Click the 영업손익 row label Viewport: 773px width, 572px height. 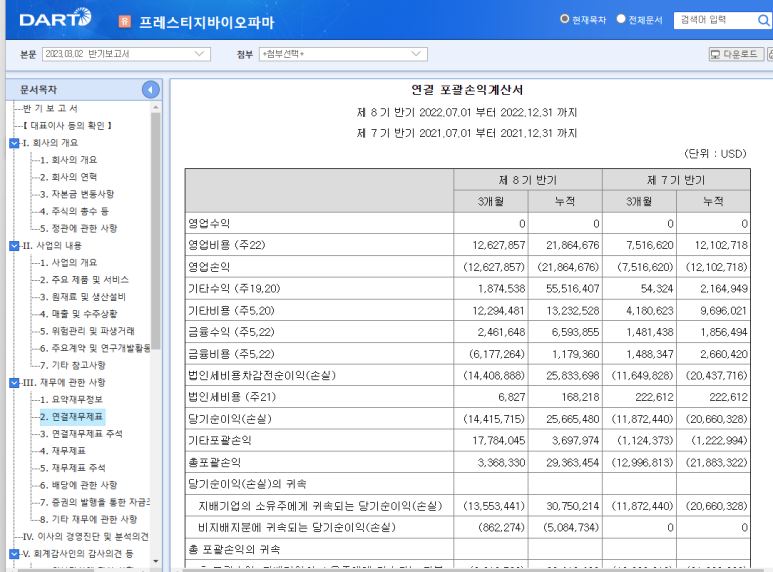(x=209, y=267)
